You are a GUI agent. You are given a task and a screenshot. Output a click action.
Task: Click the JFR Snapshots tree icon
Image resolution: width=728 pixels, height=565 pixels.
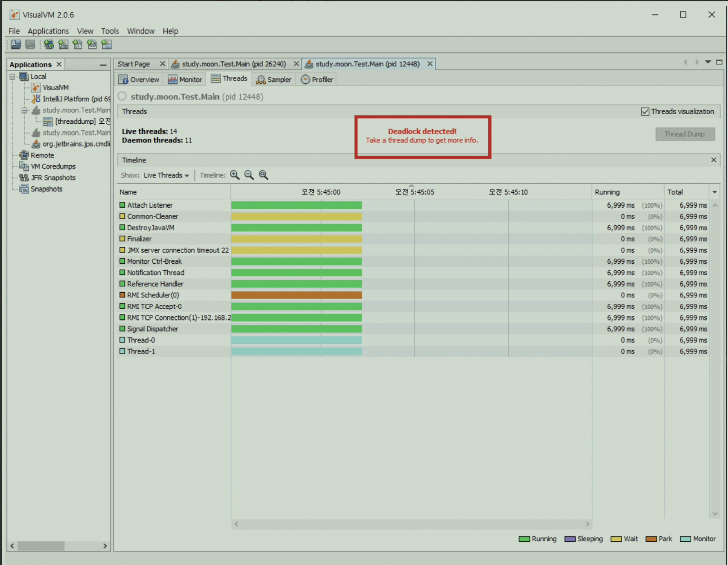[24, 178]
